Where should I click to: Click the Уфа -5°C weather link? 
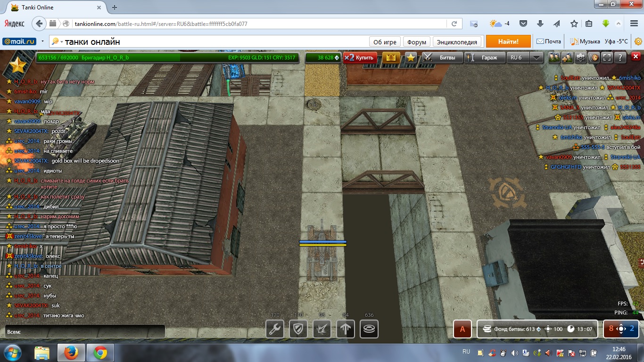tap(616, 41)
